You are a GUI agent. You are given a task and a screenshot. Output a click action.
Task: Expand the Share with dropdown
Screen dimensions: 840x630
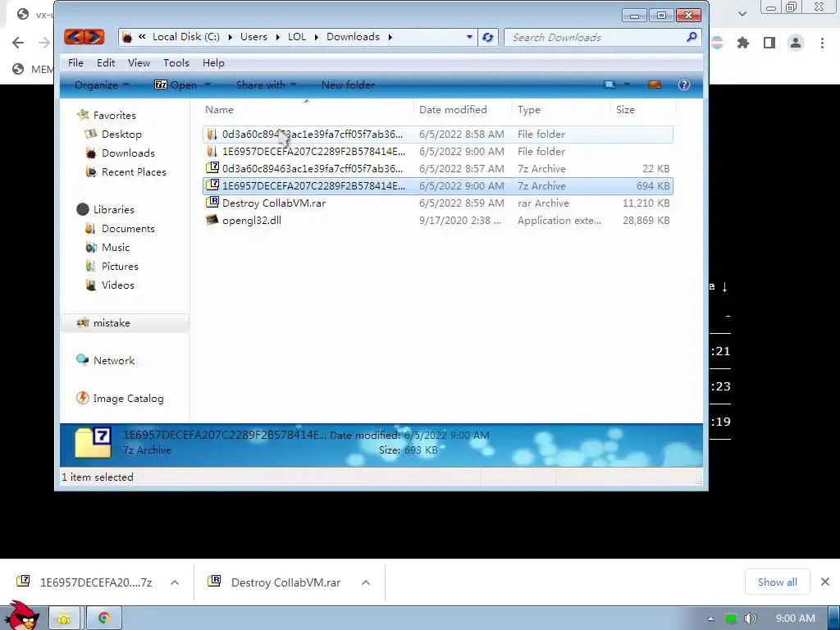(267, 84)
